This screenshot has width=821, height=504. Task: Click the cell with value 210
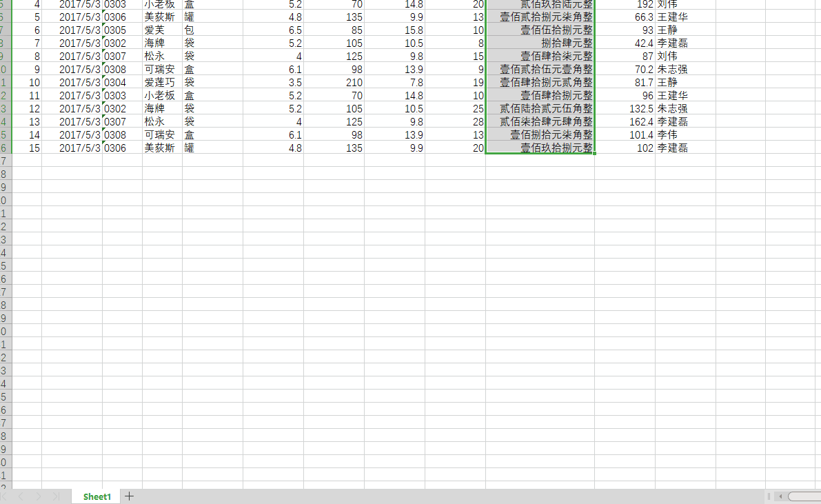[334, 82]
